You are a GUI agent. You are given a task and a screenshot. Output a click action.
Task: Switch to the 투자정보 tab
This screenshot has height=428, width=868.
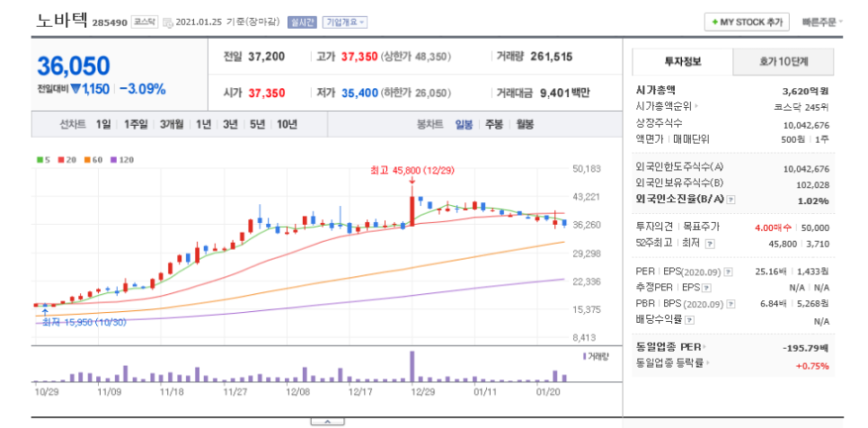pyautogui.click(x=683, y=62)
